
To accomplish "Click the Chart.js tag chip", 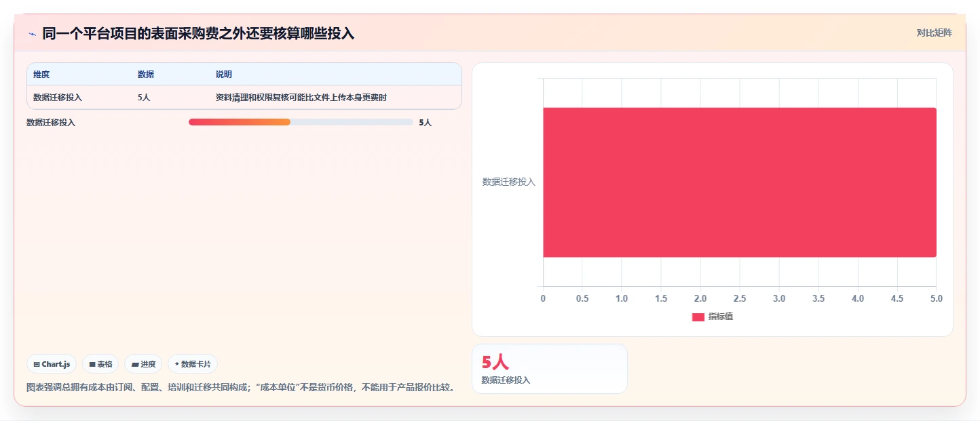I will [x=52, y=364].
